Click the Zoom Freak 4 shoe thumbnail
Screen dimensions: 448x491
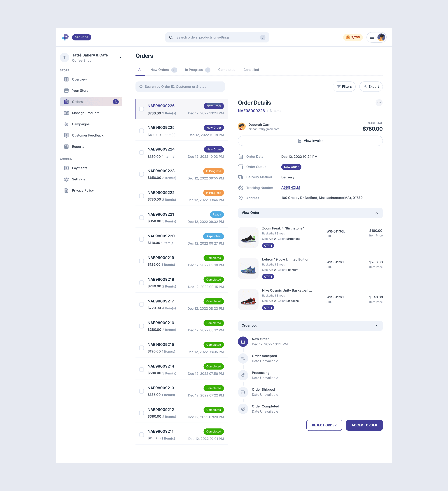tap(248, 237)
